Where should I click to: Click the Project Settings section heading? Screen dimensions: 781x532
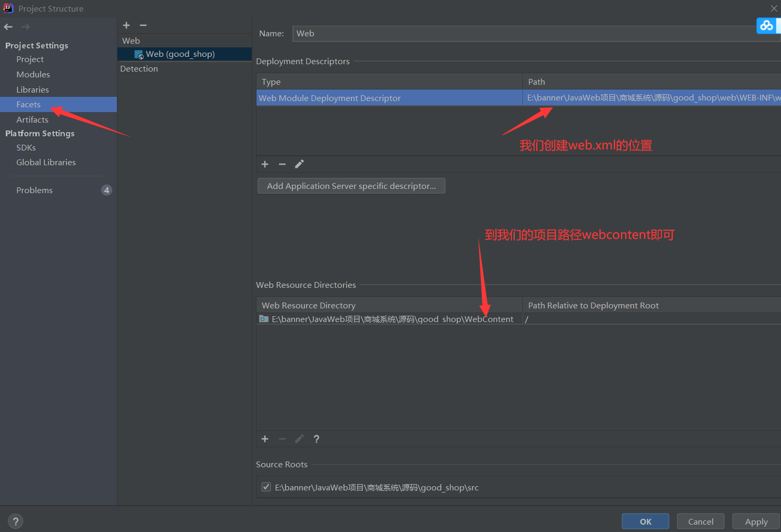(x=37, y=46)
